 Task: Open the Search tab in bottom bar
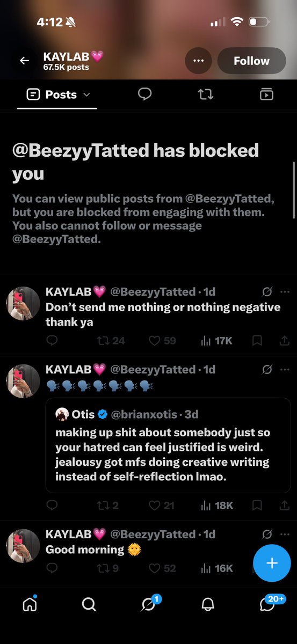click(89, 605)
